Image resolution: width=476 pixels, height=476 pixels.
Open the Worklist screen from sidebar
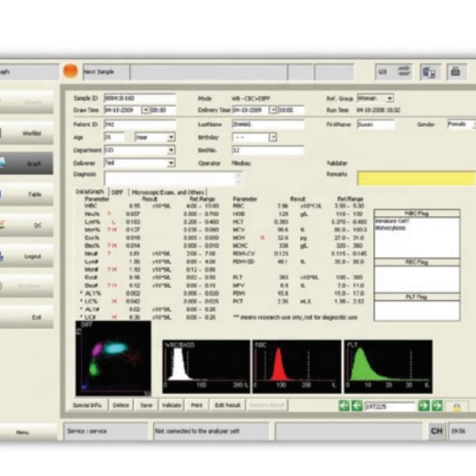click(26, 133)
